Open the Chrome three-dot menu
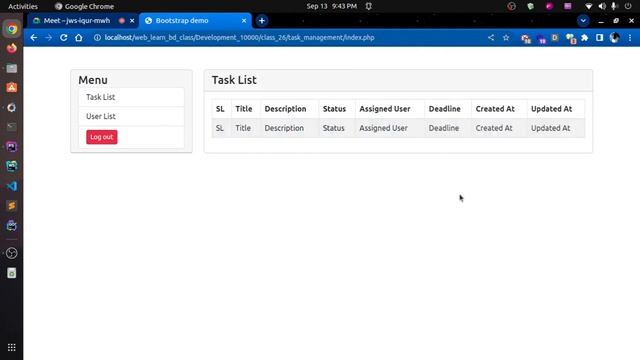 click(630, 38)
